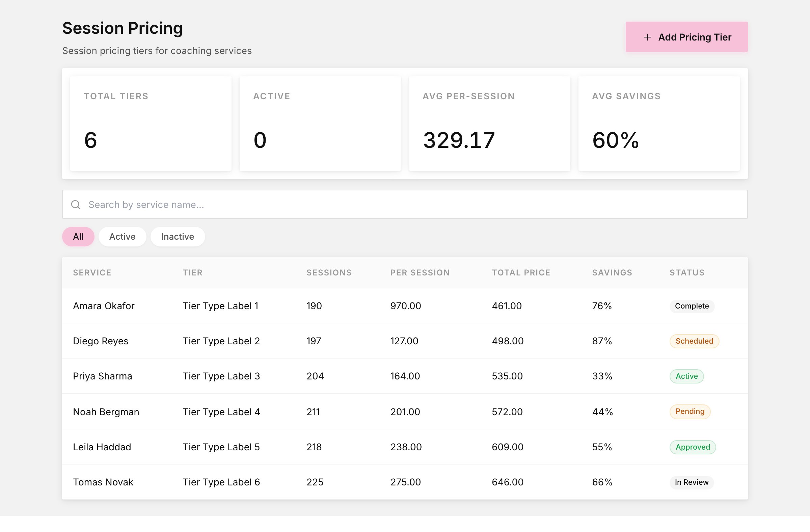Click the Per Session column header
810x532 pixels.
tap(420, 273)
